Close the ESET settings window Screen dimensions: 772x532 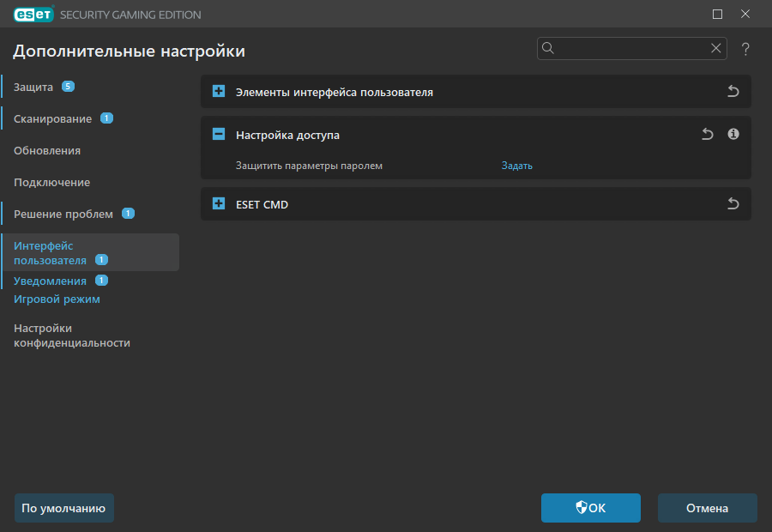point(745,15)
